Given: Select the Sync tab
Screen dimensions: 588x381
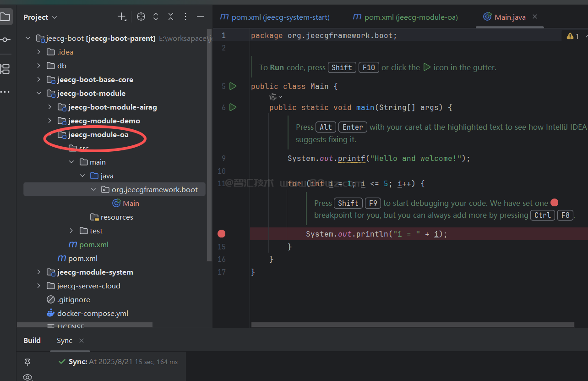Looking at the screenshot, I should [65, 340].
